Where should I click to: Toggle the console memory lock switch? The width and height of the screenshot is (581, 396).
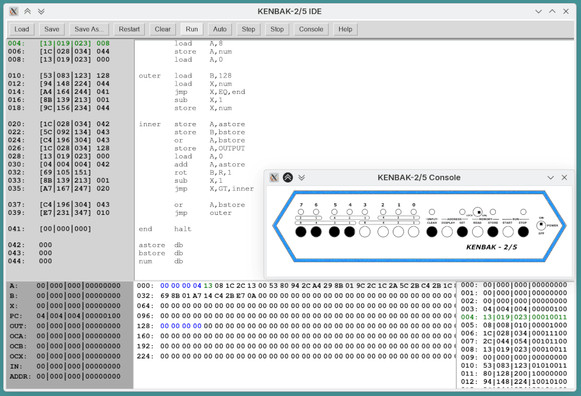click(478, 212)
